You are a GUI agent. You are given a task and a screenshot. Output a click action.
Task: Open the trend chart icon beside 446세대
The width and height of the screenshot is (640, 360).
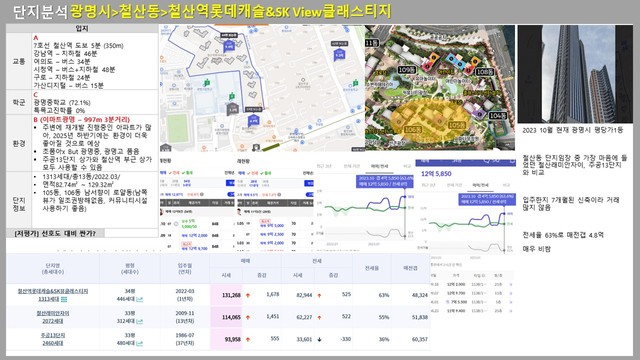pyautogui.click(x=140, y=299)
